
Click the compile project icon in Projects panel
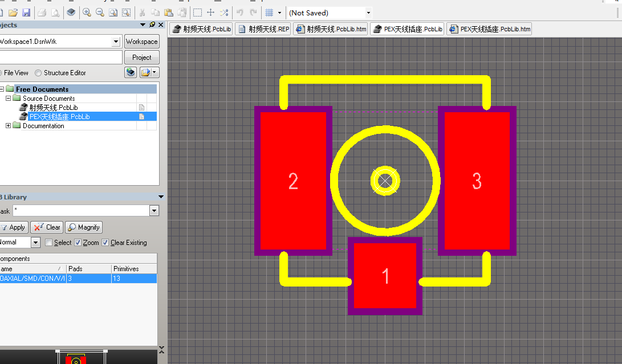pos(131,72)
